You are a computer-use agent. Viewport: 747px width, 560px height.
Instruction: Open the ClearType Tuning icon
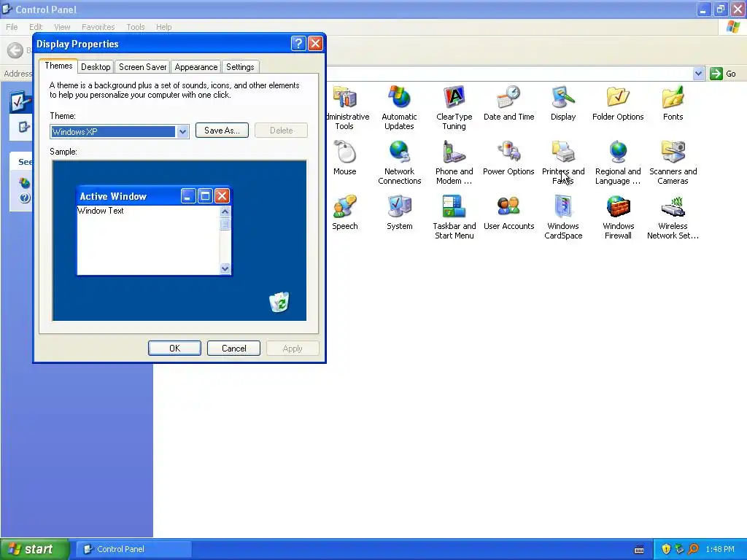coord(454,98)
